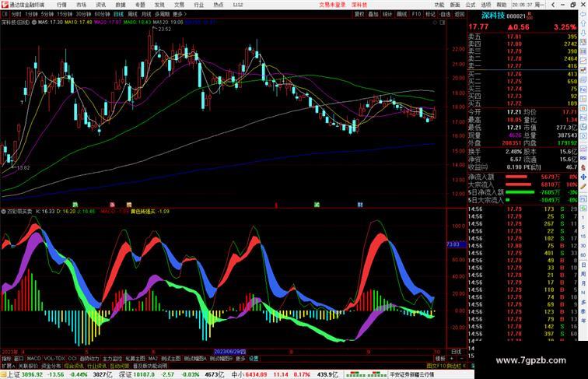This screenshot has height=379, width=588.
Task: Open 设置 settings in indicator bar
Action: tap(254, 359)
